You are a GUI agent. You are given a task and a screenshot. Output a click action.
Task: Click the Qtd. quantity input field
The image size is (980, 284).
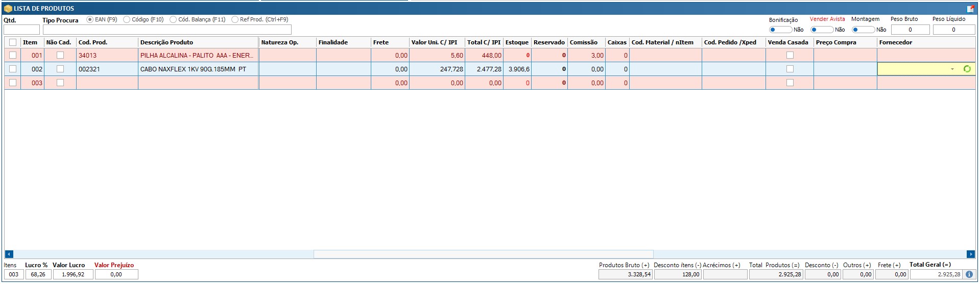[x=21, y=30]
